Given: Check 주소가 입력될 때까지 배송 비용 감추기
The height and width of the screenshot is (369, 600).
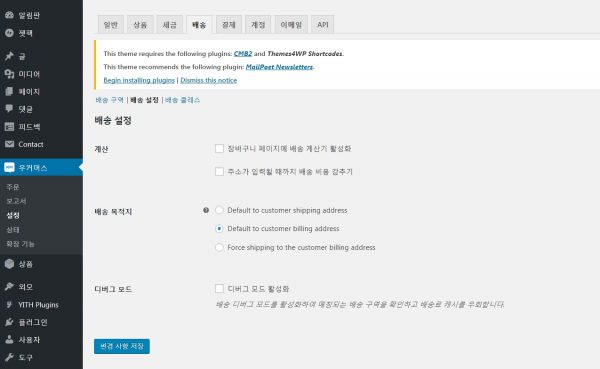Looking at the screenshot, I should [x=219, y=171].
